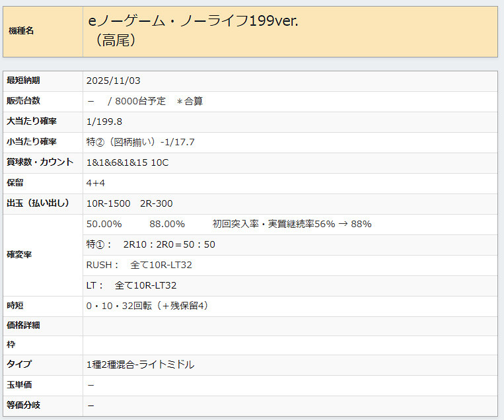The height and width of the screenshot is (420, 504).
Task: Click the '保留' row label
Action: pos(15,183)
